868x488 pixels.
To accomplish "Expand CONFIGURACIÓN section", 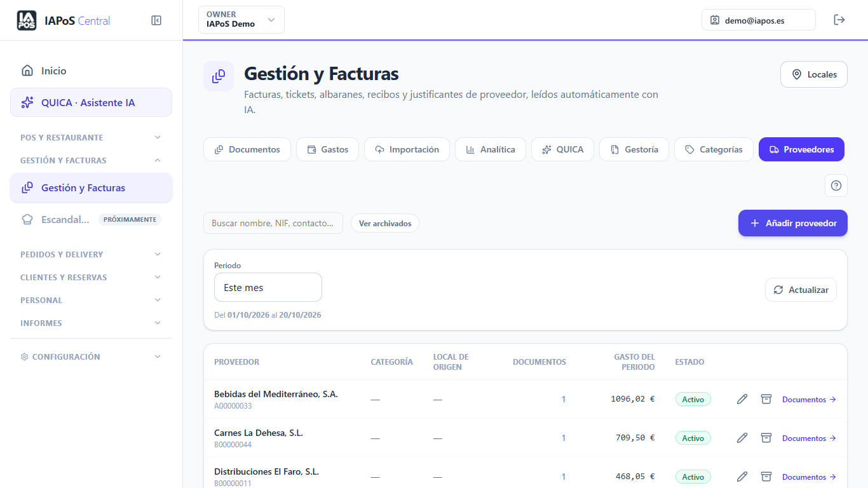I will (x=91, y=356).
